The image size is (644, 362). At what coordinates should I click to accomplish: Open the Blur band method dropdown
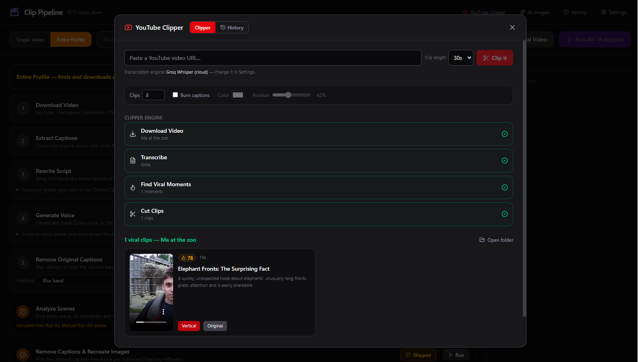coord(76,281)
